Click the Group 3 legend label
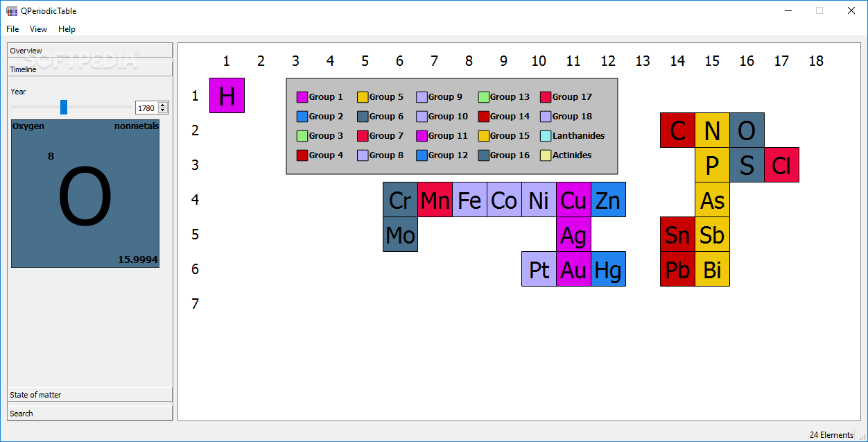The height and width of the screenshot is (442, 868). (x=326, y=136)
